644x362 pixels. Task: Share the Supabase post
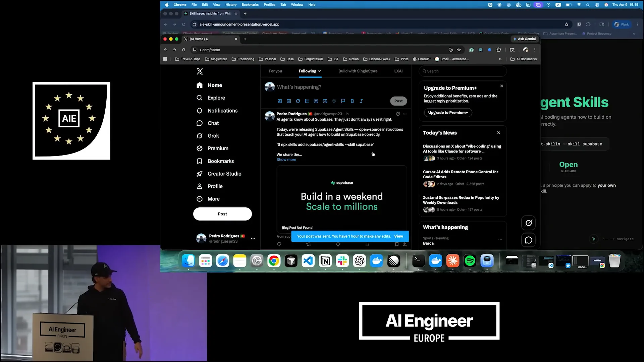(405, 244)
